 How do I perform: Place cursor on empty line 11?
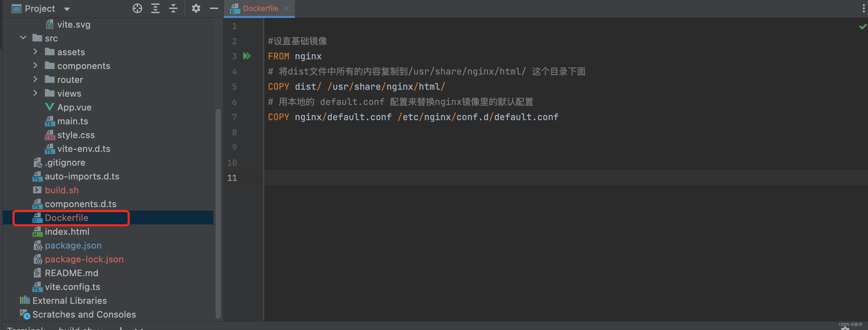click(x=566, y=178)
